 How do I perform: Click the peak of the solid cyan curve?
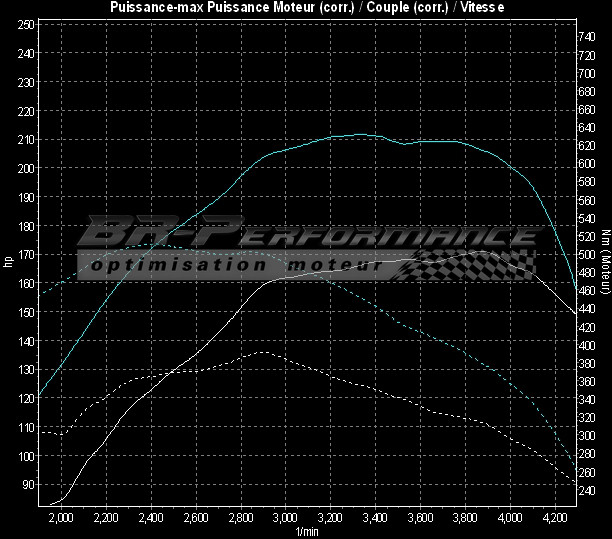click(x=360, y=134)
